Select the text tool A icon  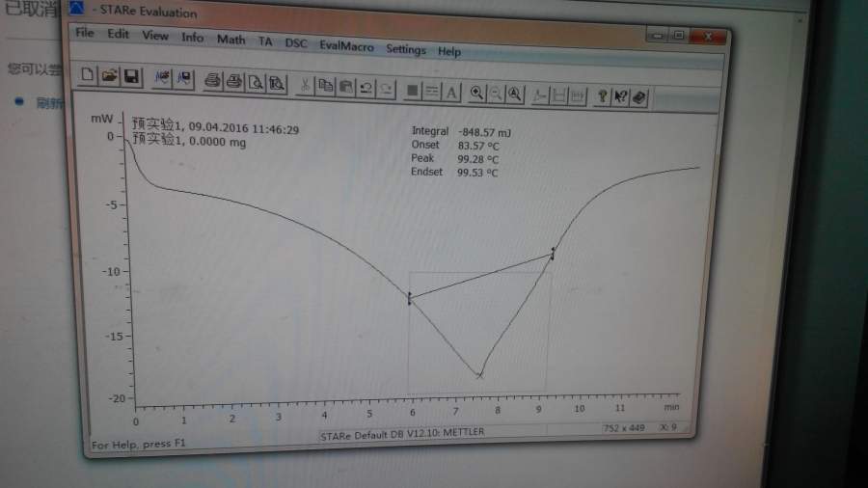pos(451,92)
